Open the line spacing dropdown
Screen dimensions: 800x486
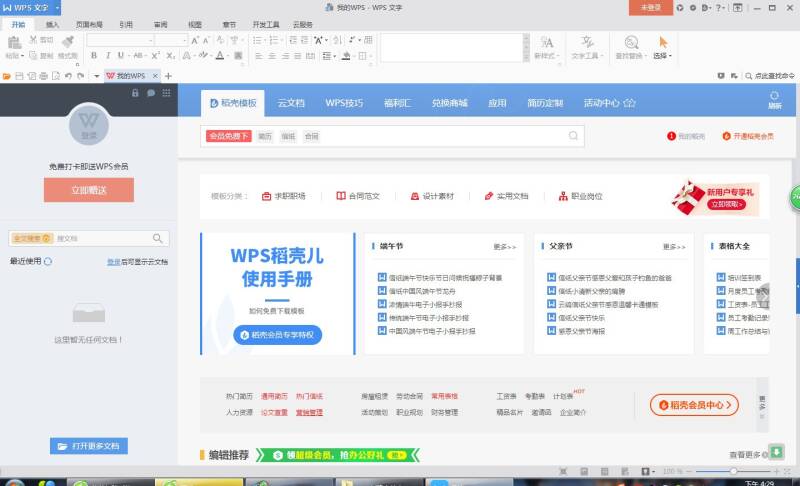[329, 56]
